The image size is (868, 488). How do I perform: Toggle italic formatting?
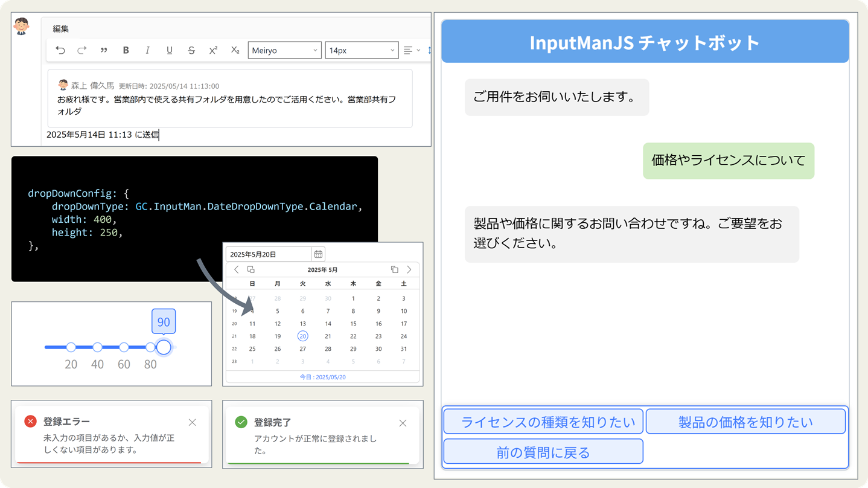click(147, 51)
